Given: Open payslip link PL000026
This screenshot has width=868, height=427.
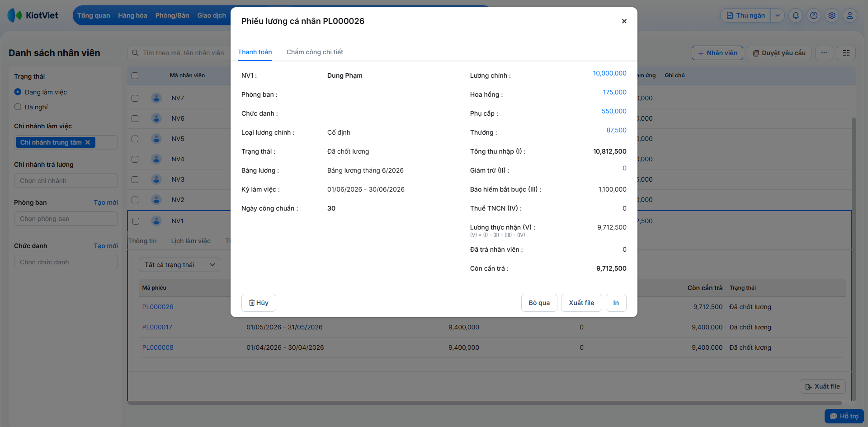Looking at the screenshot, I should tap(158, 307).
